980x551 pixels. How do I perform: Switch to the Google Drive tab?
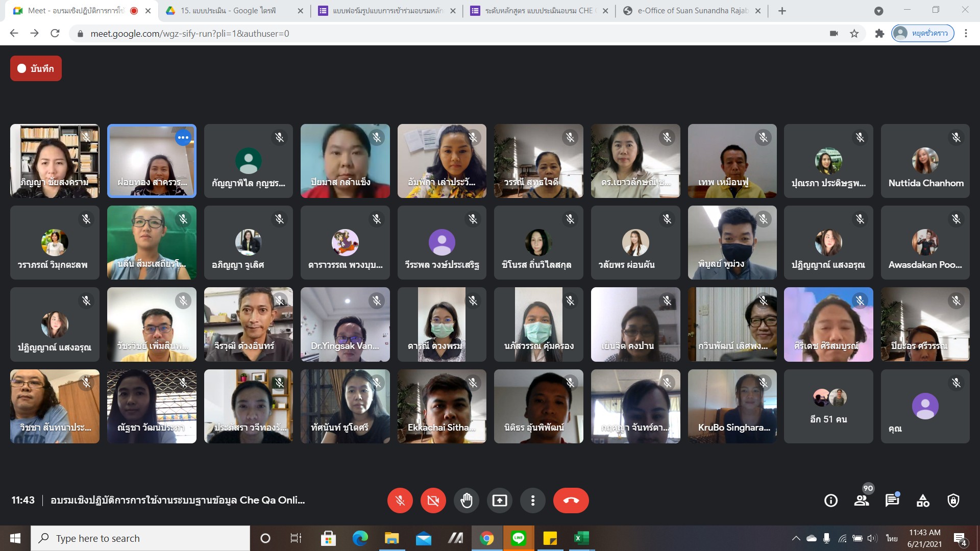point(228,11)
